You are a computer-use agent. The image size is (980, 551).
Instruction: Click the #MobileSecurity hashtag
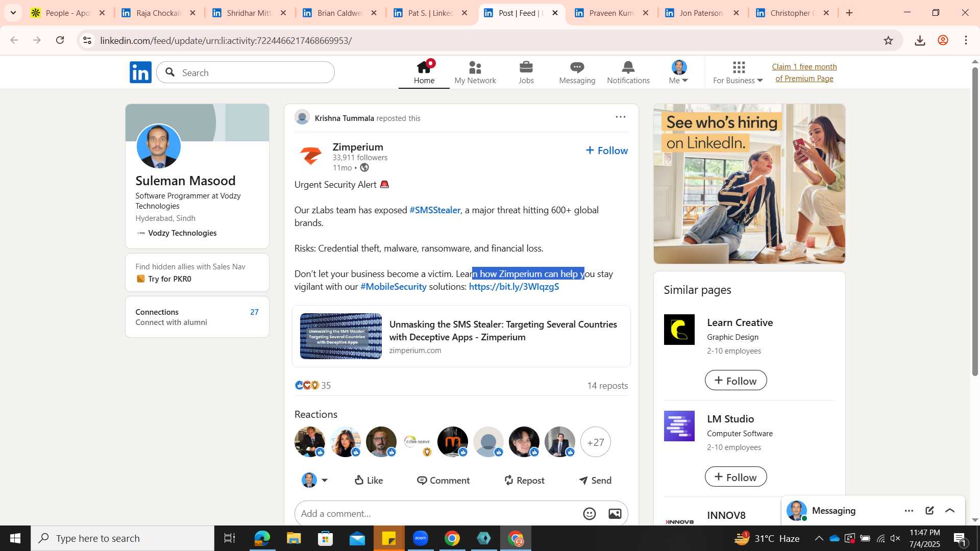[393, 287]
